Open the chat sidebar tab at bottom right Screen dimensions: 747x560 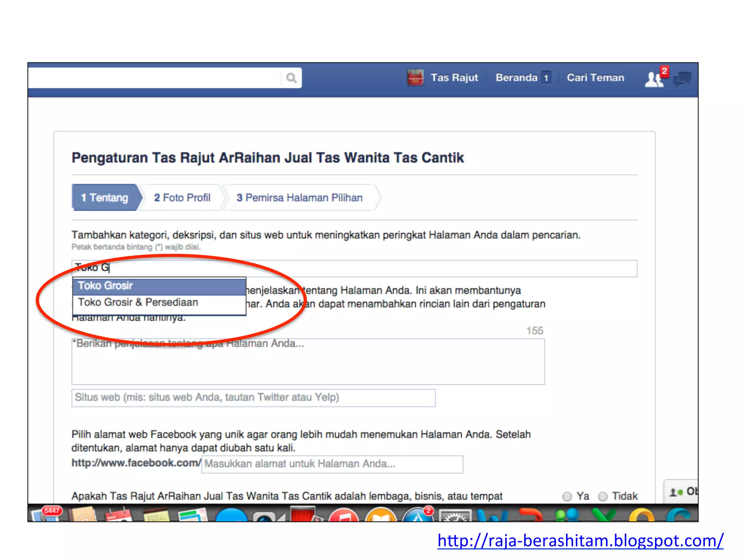[681, 491]
